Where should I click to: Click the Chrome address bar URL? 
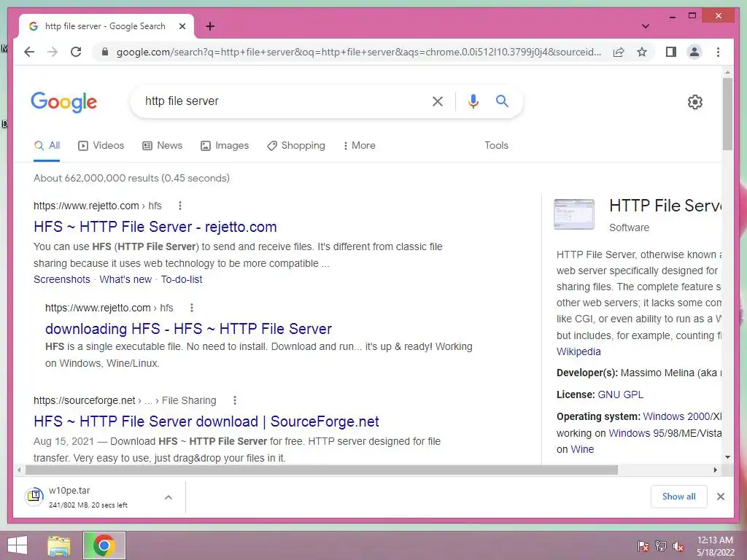pyautogui.click(x=359, y=52)
